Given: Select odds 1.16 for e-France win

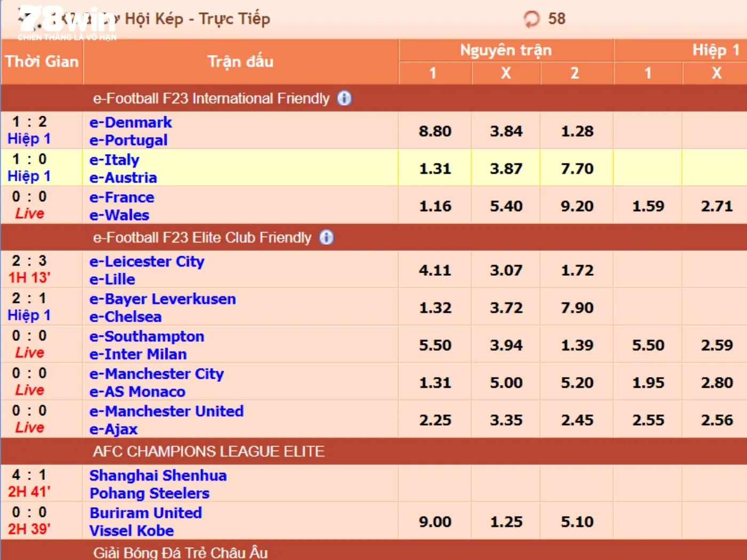Looking at the screenshot, I should tap(435, 206).
